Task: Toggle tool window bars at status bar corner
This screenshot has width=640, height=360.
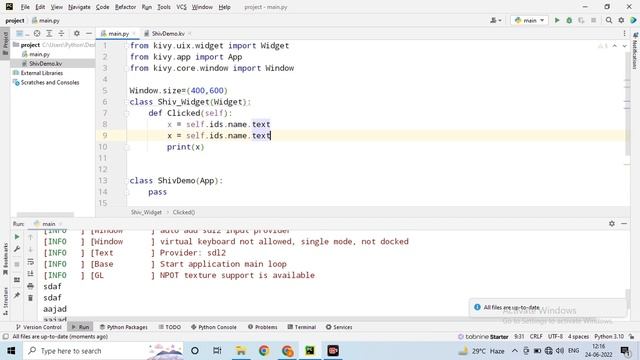Action: (x=5, y=337)
